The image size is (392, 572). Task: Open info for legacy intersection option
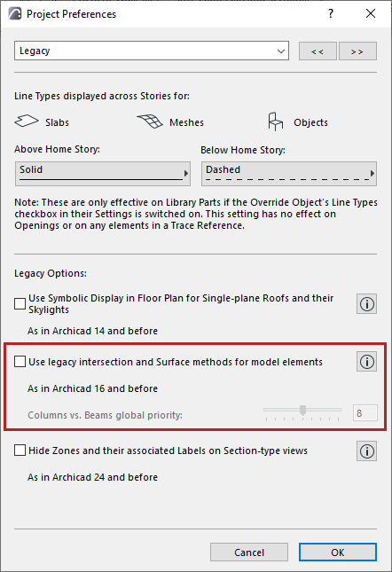click(367, 362)
